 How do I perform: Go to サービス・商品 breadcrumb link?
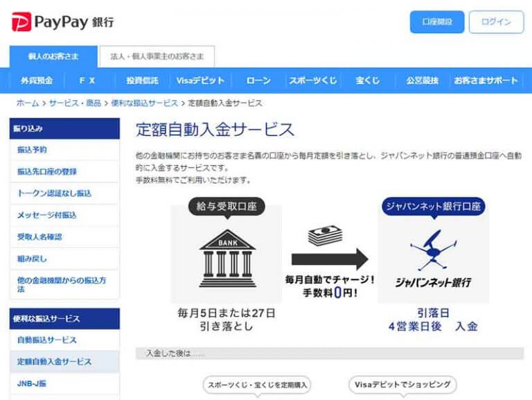pos(75,103)
